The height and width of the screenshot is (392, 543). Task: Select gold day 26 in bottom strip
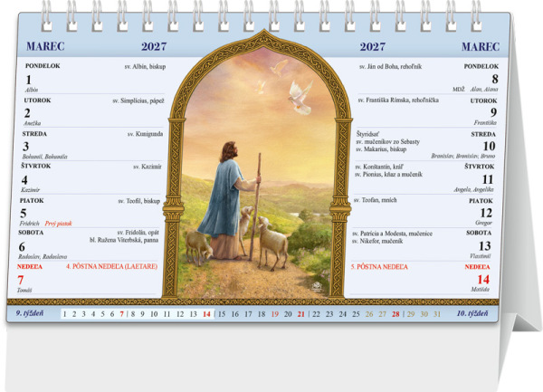point(369,314)
